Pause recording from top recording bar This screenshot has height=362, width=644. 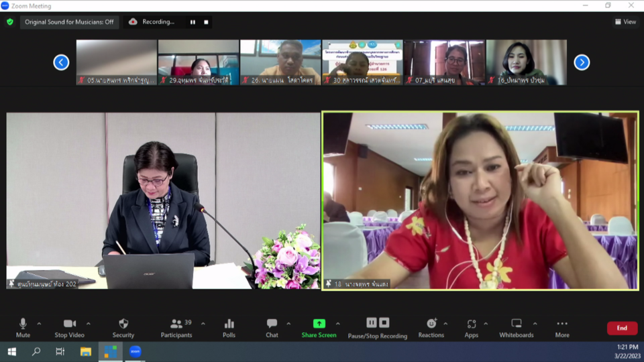193,22
